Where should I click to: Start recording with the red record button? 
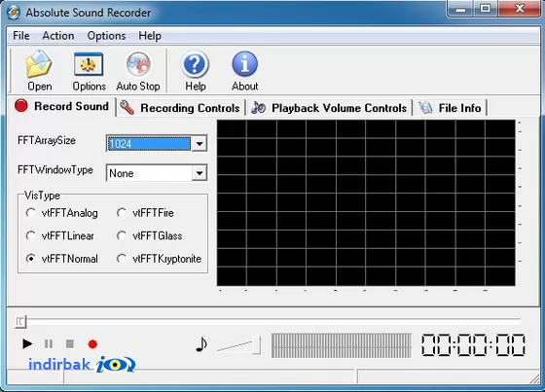pyautogui.click(x=92, y=344)
